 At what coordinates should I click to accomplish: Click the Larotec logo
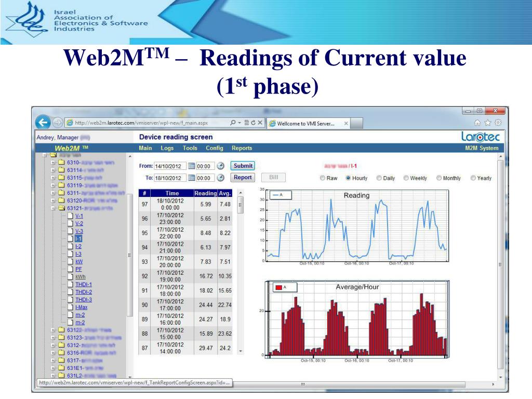click(x=481, y=137)
